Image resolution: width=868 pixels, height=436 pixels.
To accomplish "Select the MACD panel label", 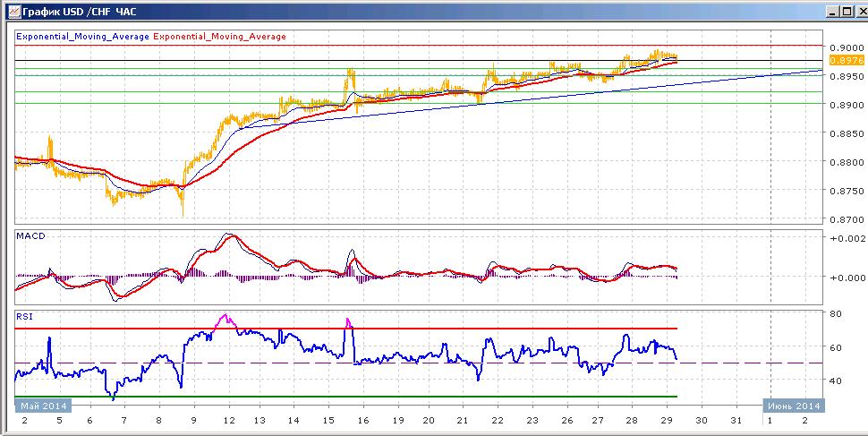I will (x=30, y=236).
